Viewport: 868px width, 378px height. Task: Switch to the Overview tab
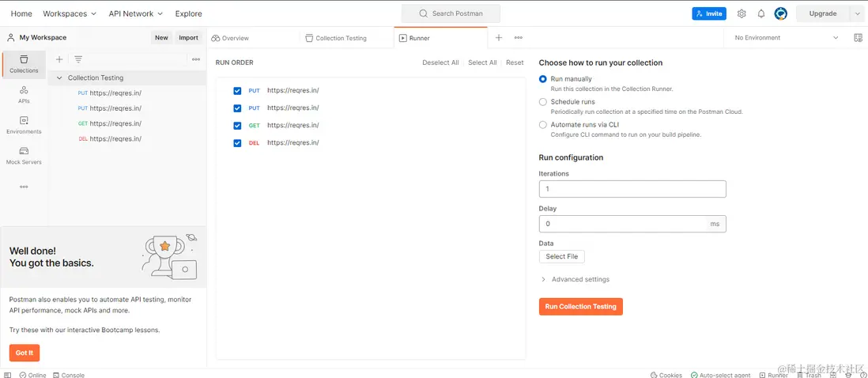(230, 38)
